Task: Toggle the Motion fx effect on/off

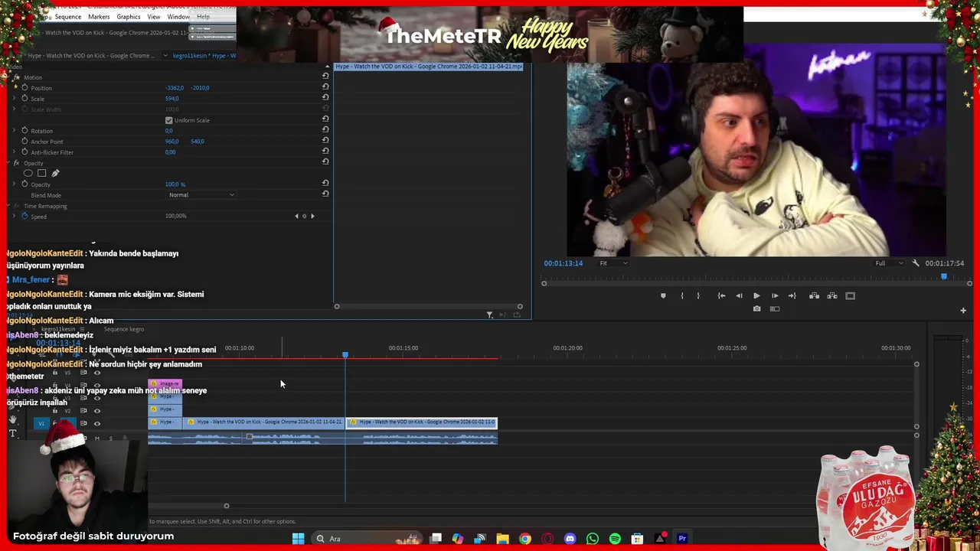Action: point(16,77)
